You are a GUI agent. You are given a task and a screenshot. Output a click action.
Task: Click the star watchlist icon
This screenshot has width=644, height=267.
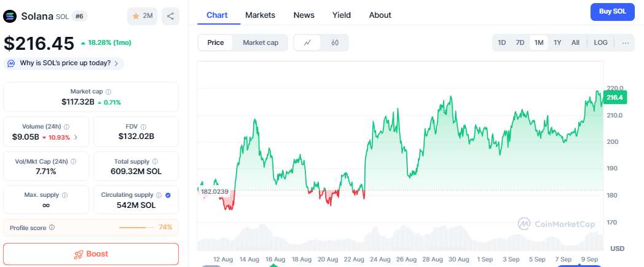(136, 16)
